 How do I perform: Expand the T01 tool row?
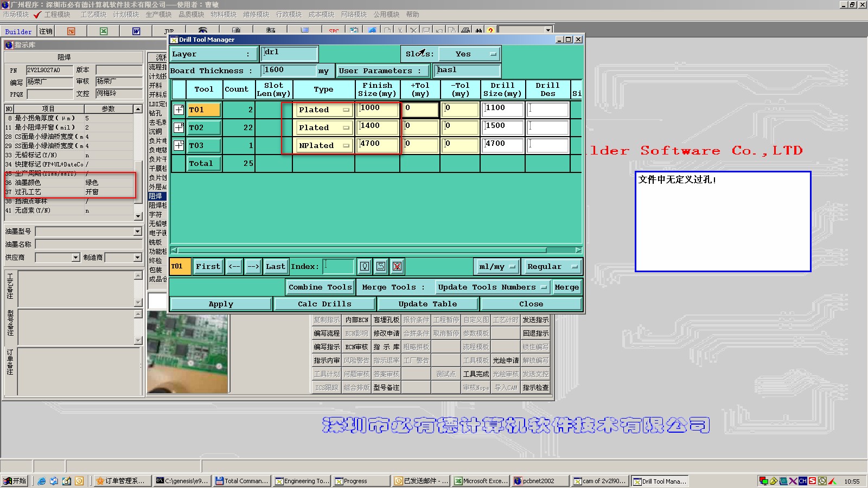tap(178, 110)
